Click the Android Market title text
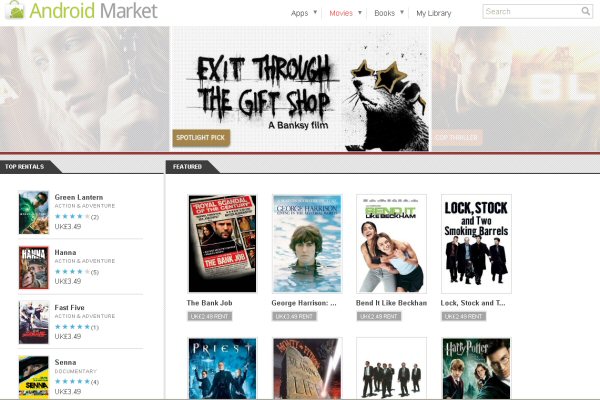Image resolution: width=600 pixels, height=400 pixels. 93,10
